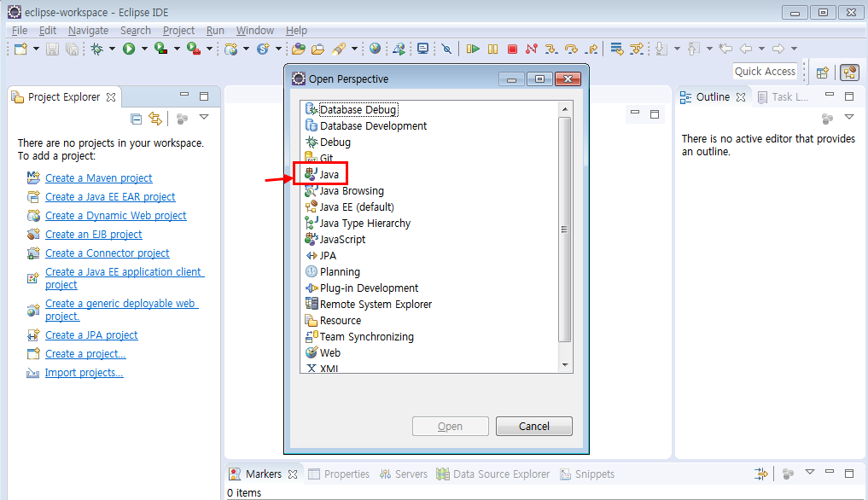868x500 pixels.
Task: Click the Save All toolbar icon
Action: click(72, 49)
